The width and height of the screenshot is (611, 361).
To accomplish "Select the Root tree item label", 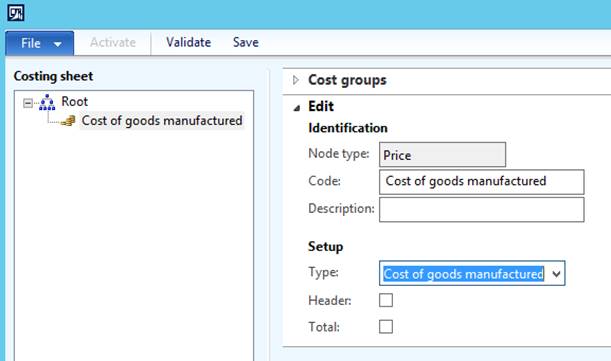I will click(74, 101).
